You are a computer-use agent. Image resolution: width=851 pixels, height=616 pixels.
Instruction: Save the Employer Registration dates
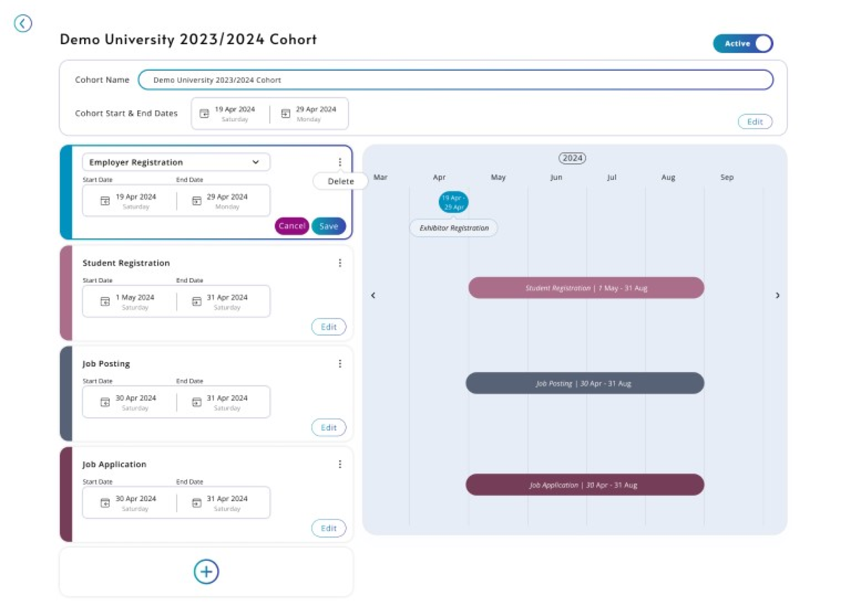pyautogui.click(x=329, y=226)
